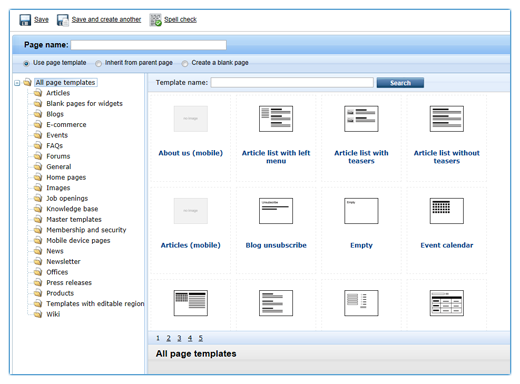520x384 pixels.
Task: Click the Empty template title
Action: [x=361, y=245]
